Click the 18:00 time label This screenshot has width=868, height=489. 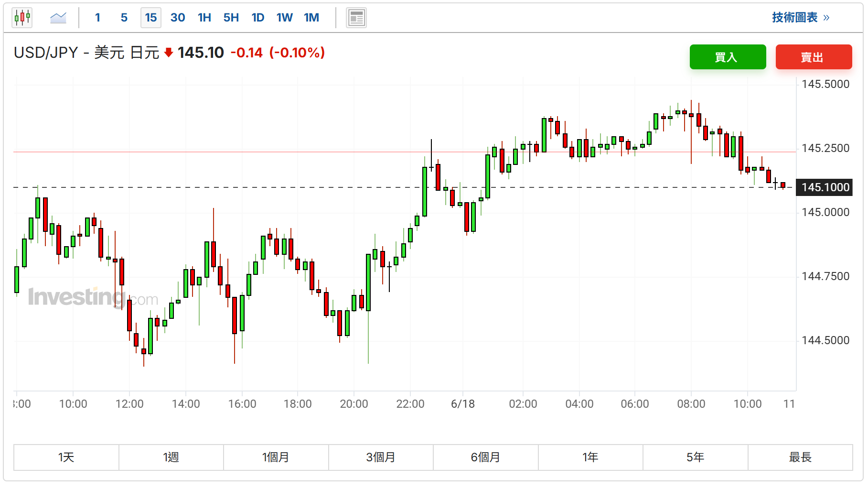click(298, 404)
